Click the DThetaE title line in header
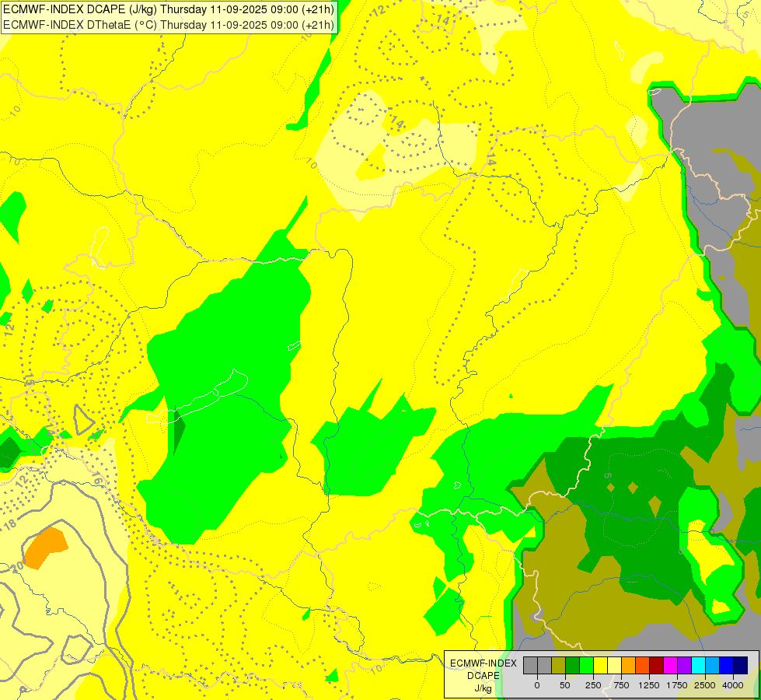 (x=169, y=25)
